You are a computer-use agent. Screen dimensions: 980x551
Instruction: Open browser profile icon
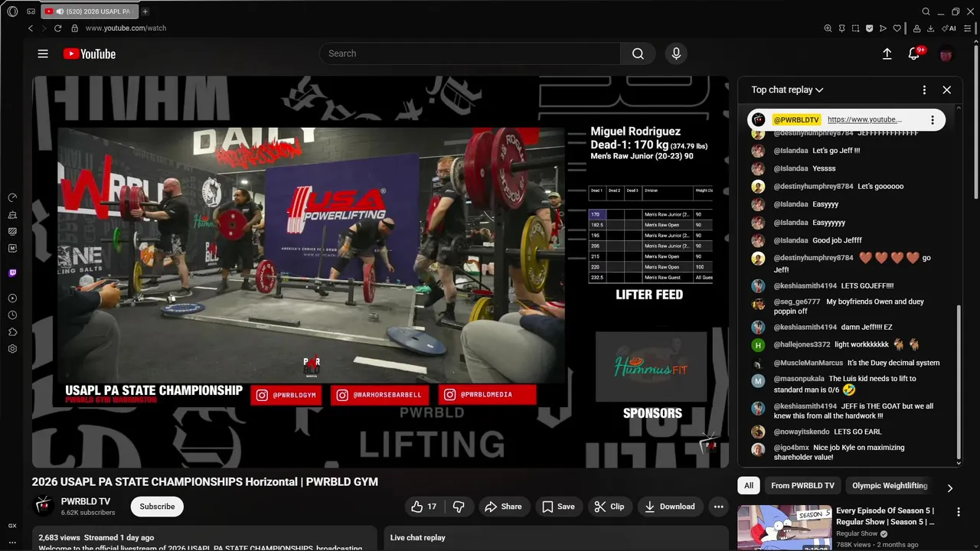coord(916,28)
